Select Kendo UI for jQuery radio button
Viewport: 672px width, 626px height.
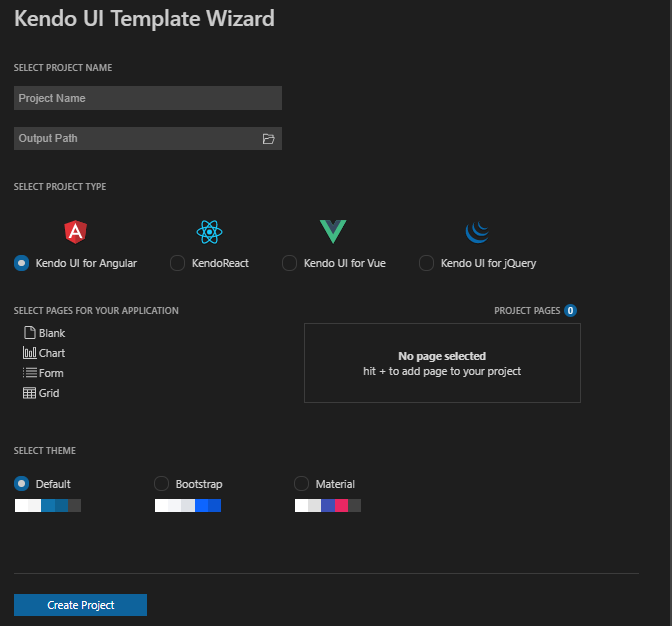426,263
